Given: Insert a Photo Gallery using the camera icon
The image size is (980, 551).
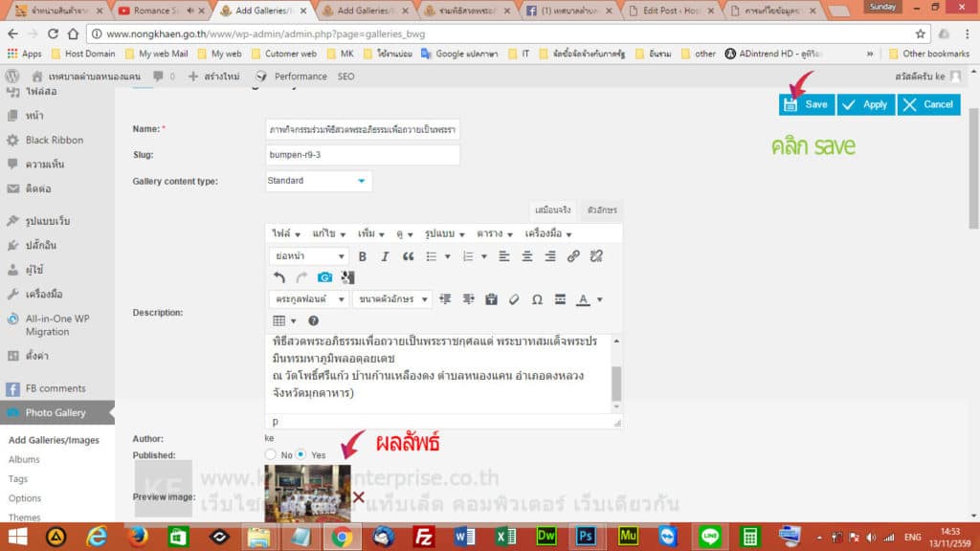Looking at the screenshot, I should click(x=324, y=276).
